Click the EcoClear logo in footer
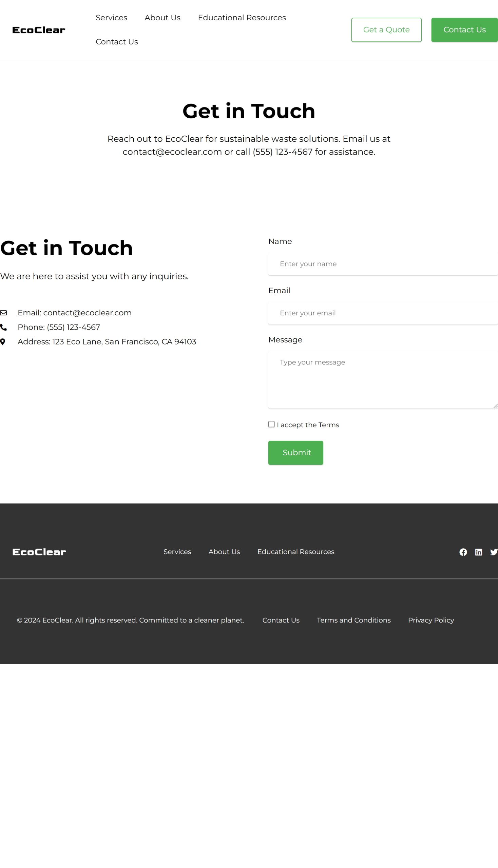Image resolution: width=498 pixels, height=868 pixels. [x=39, y=552]
